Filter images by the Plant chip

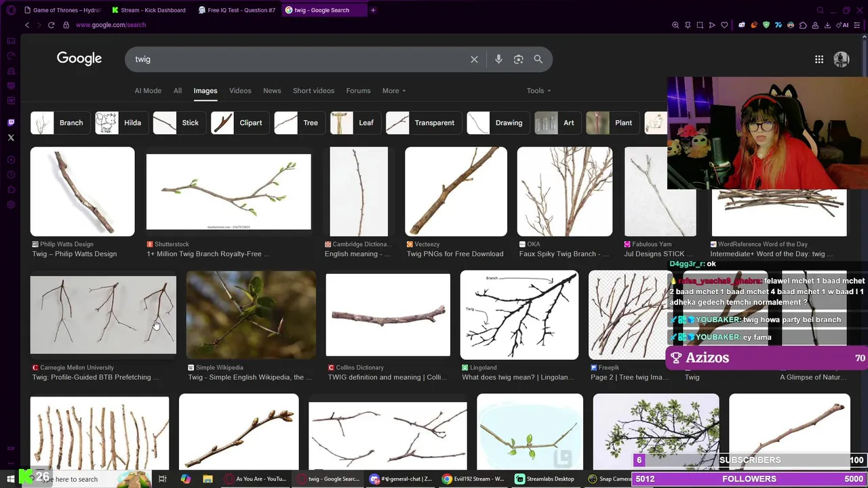pyautogui.click(x=612, y=123)
